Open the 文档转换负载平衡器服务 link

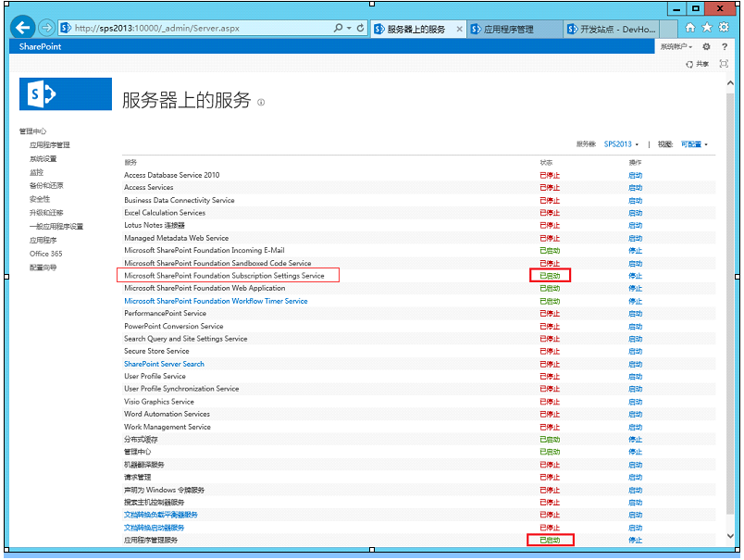click(x=161, y=515)
